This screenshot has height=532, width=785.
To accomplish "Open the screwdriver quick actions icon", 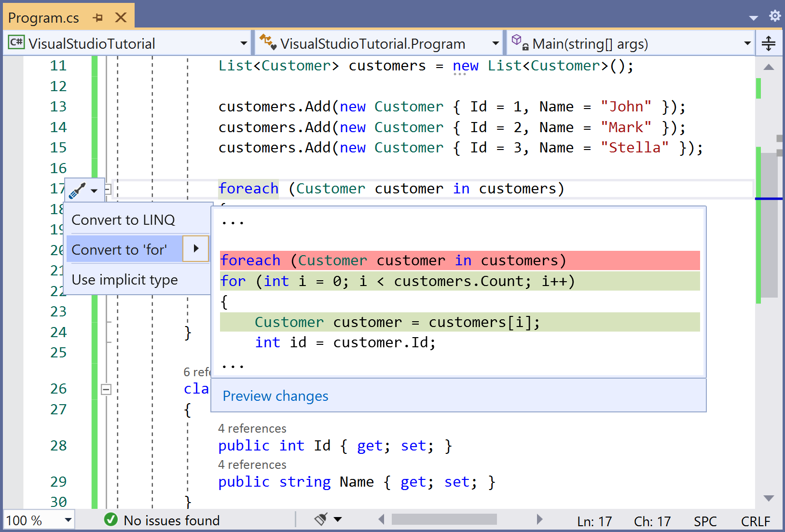I will 77,191.
